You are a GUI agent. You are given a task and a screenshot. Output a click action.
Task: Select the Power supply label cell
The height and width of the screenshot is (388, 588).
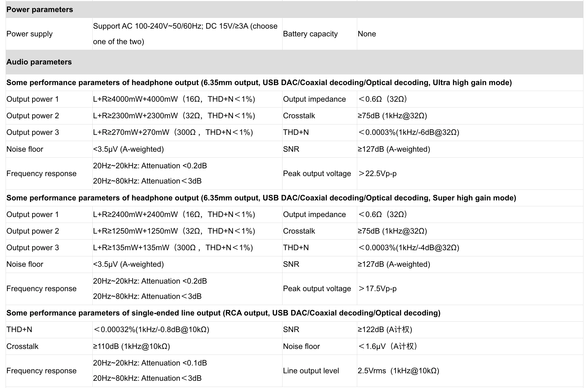tap(49, 34)
